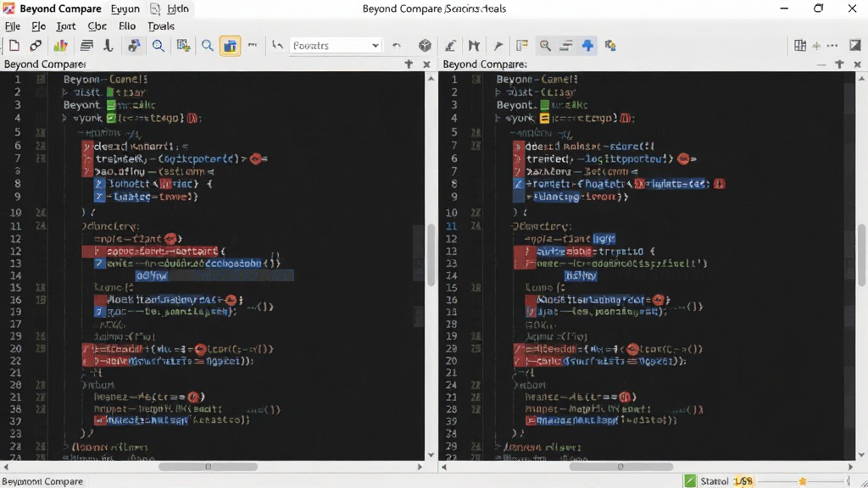868x488 pixels.
Task: Click the black-white contrast square icon
Action: pos(855,46)
